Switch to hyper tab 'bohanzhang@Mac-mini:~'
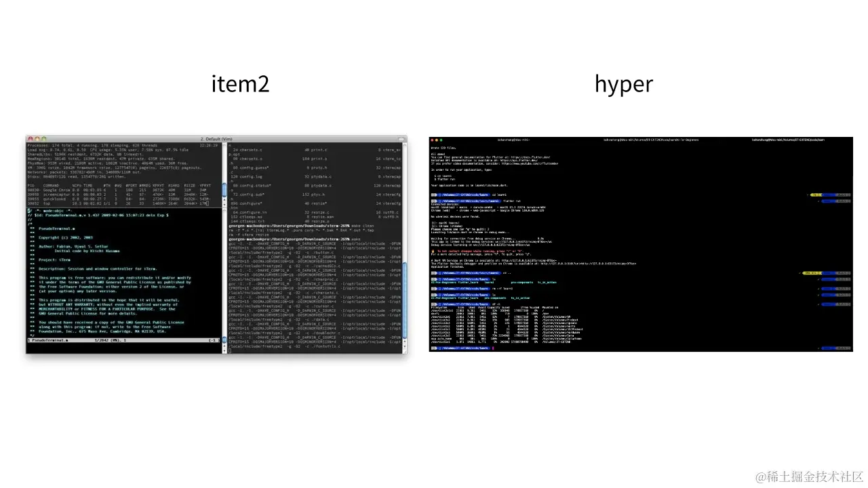Screen dimensions: 868x488 click(513, 140)
